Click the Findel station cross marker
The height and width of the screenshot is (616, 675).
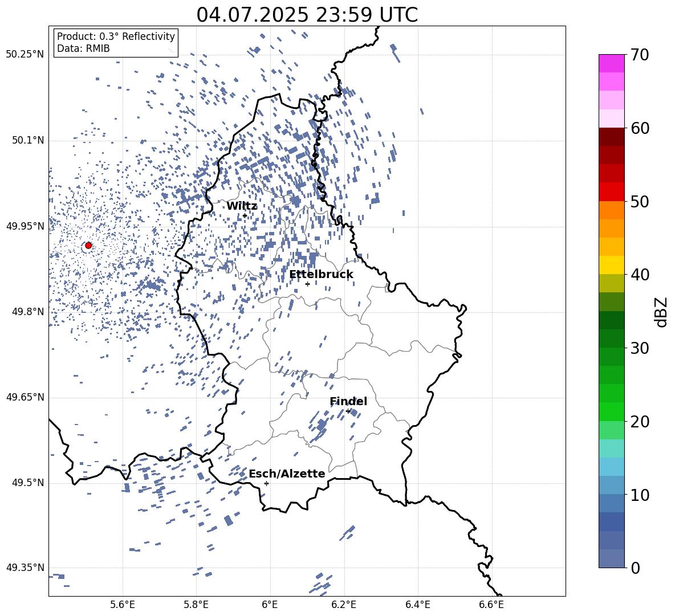pos(348,411)
